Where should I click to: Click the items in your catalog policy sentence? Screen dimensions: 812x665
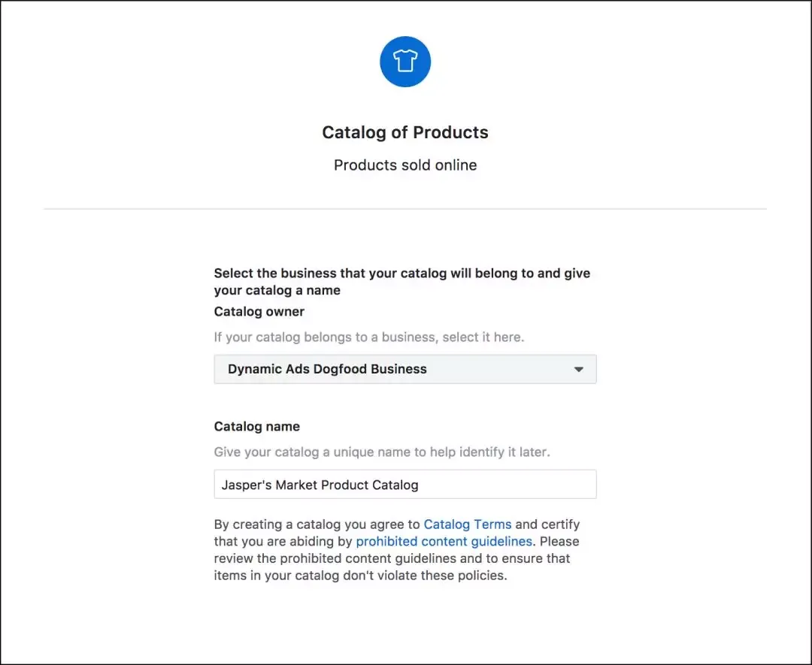(x=361, y=576)
